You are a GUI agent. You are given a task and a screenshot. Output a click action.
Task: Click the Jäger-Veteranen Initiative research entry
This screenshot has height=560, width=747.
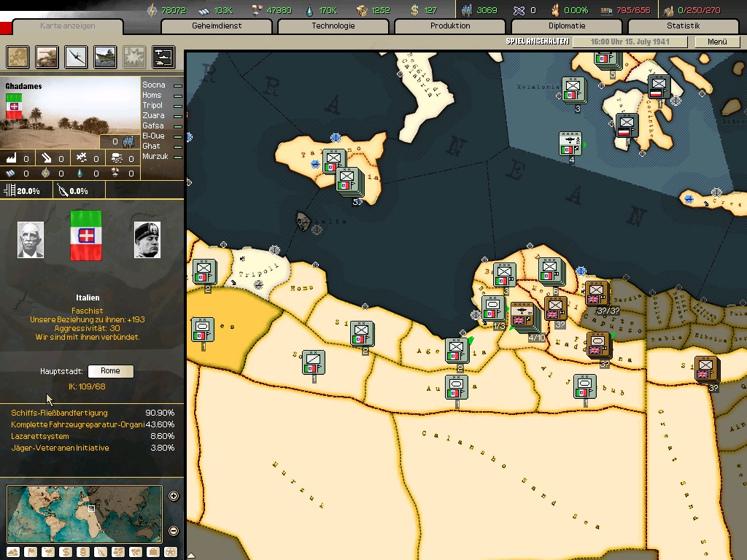(93, 448)
